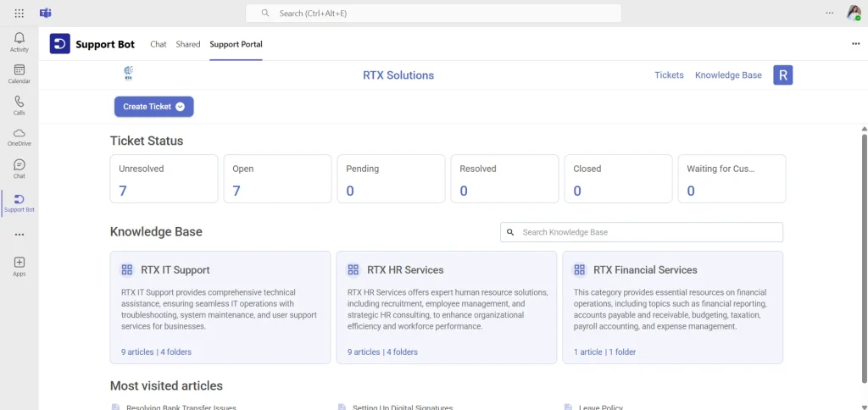This screenshot has height=410, width=868.
Task: Open Settings and more ellipsis in title bar
Action: click(829, 13)
